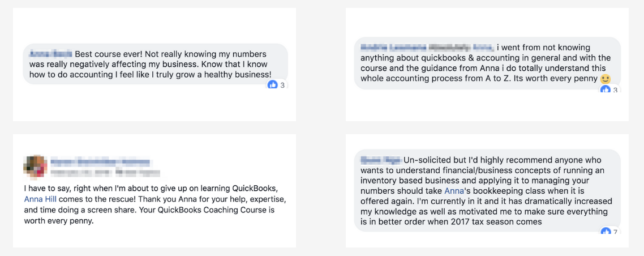Click the blurred author name above QuickBooks rescue post
The image size is (644, 256).
(100, 161)
